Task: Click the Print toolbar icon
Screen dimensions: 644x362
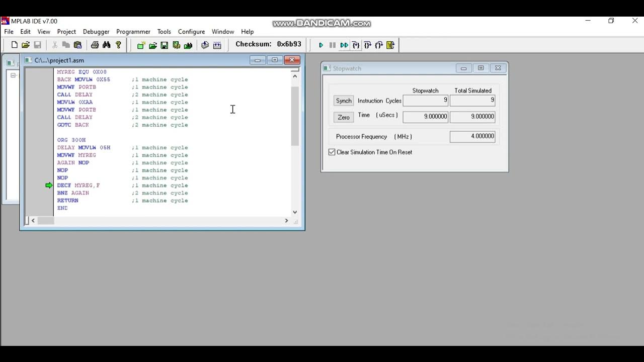Action: pyautogui.click(x=95, y=45)
